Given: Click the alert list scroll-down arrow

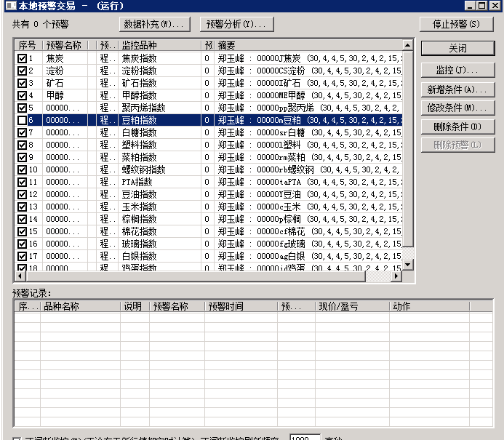Looking at the screenshot, I should pos(407,265).
